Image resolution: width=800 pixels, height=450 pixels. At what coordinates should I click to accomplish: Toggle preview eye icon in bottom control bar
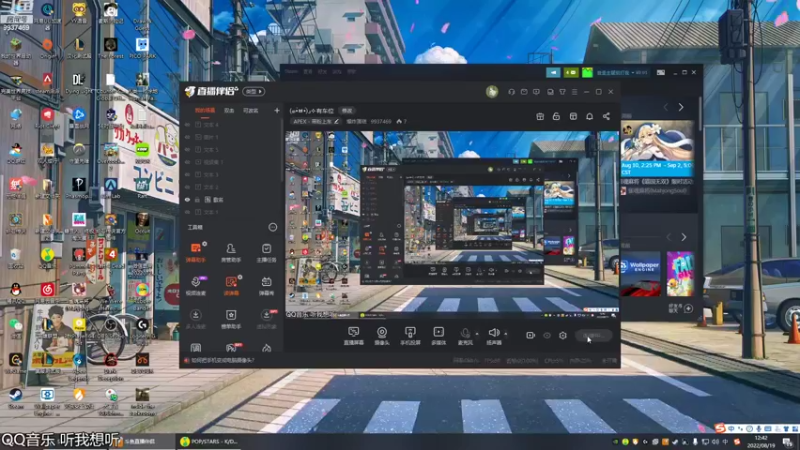click(x=546, y=335)
